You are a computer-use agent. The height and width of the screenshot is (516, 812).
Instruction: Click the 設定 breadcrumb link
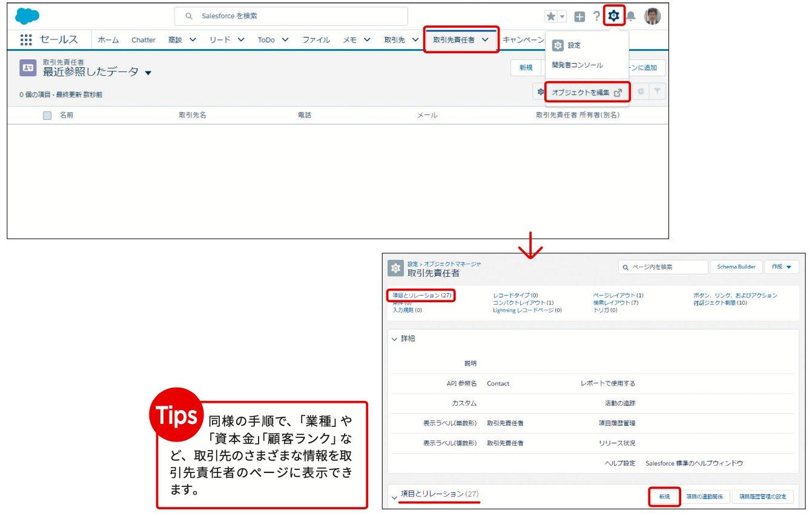(412, 264)
